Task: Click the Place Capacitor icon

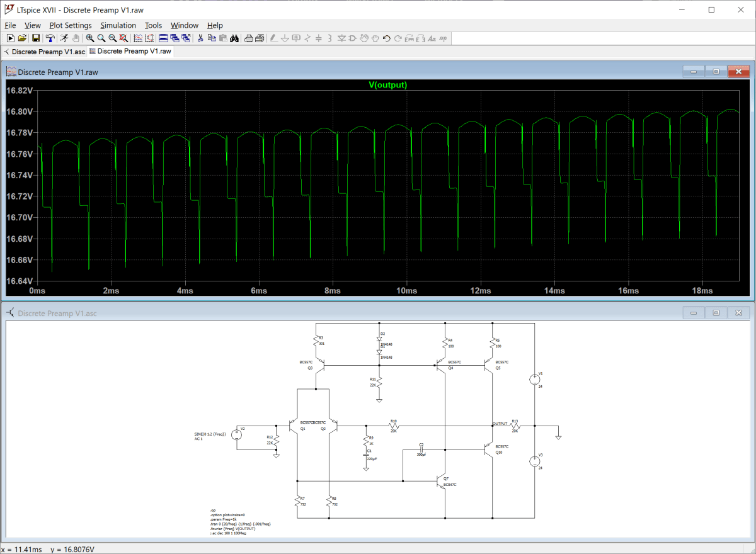Action: pyautogui.click(x=319, y=38)
